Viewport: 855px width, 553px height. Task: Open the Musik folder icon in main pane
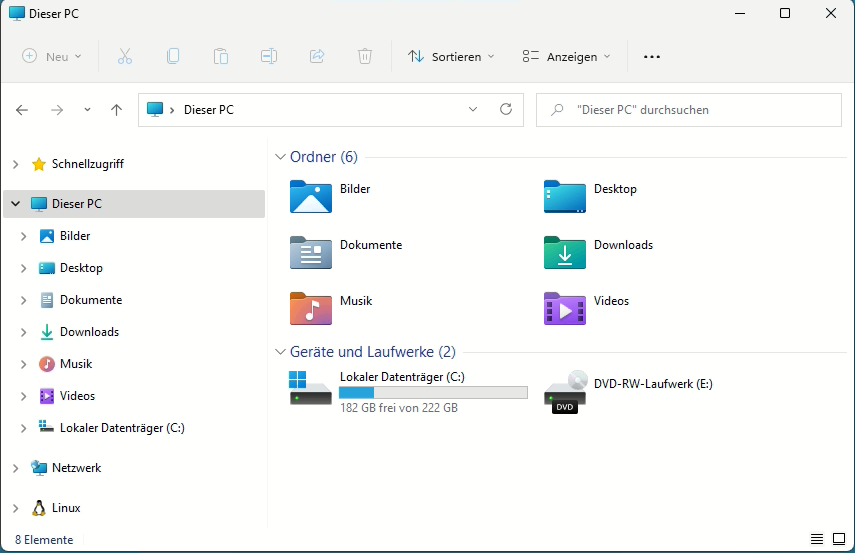tap(311, 309)
